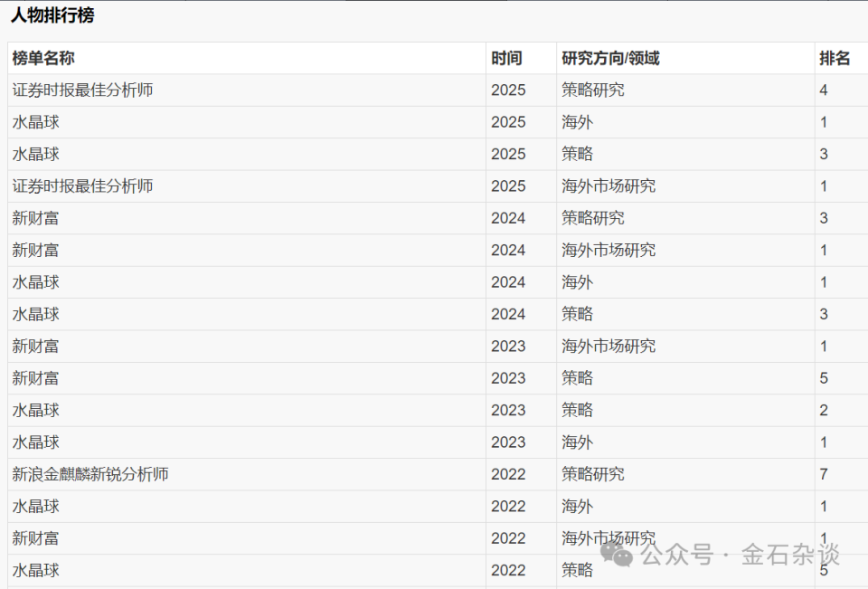Click 策略研究 in the 新浪金麒麟新锐分析师 row
The height and width of the screenshot is (589, 868).
pyautogui.click(x=593, y=474)
